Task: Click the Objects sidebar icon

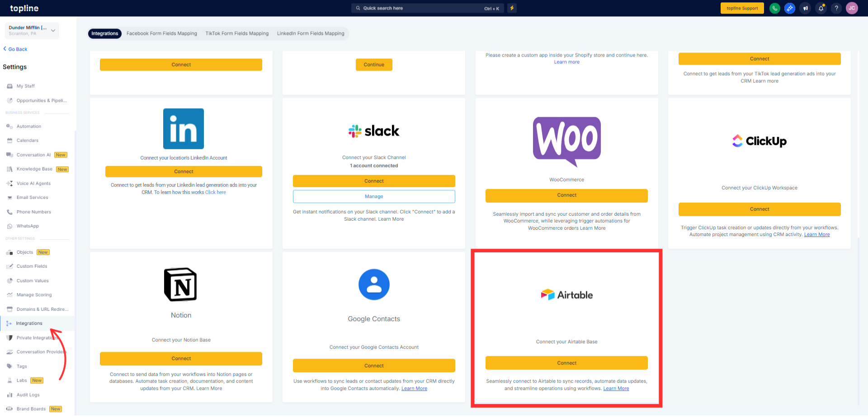Action: tap(9, 252)
